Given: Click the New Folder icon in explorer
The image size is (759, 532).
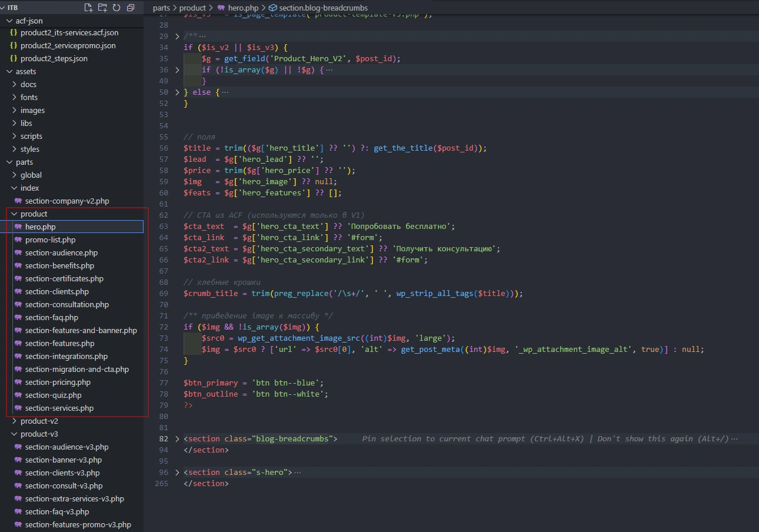Looking at the screenshot, I should point(102,8).
